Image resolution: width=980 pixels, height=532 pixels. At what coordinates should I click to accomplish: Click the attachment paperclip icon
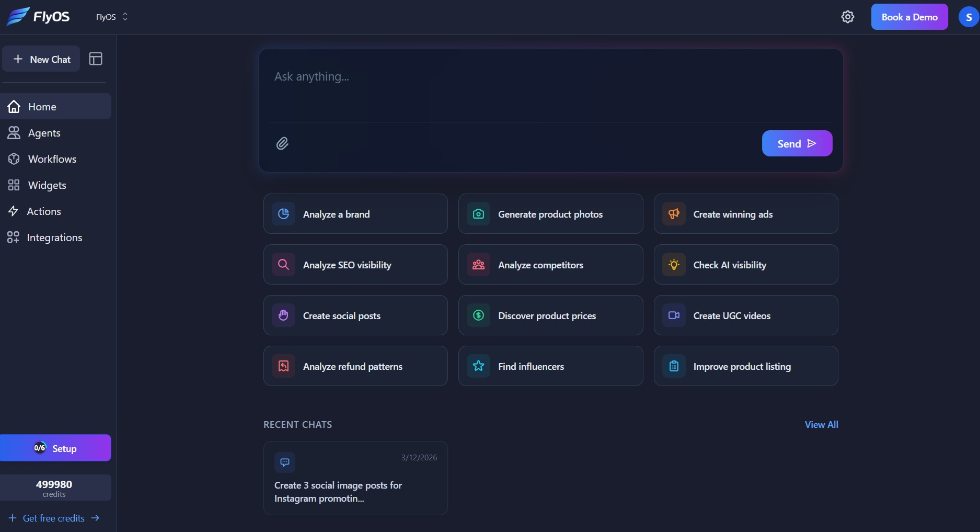(x=282, y=143)
